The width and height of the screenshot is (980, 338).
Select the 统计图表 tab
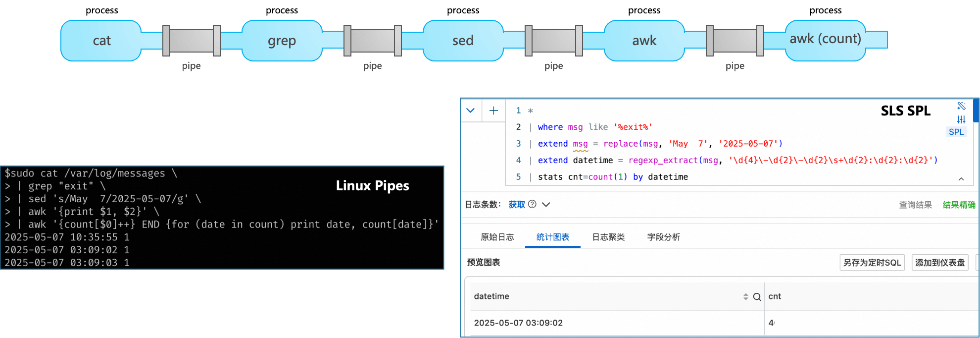[552, 237]
